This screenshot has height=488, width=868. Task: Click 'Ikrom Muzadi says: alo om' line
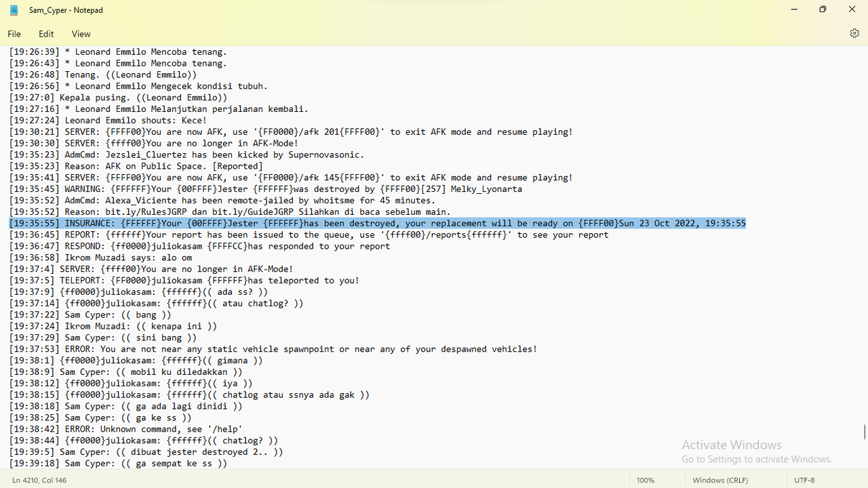(101, 258)
